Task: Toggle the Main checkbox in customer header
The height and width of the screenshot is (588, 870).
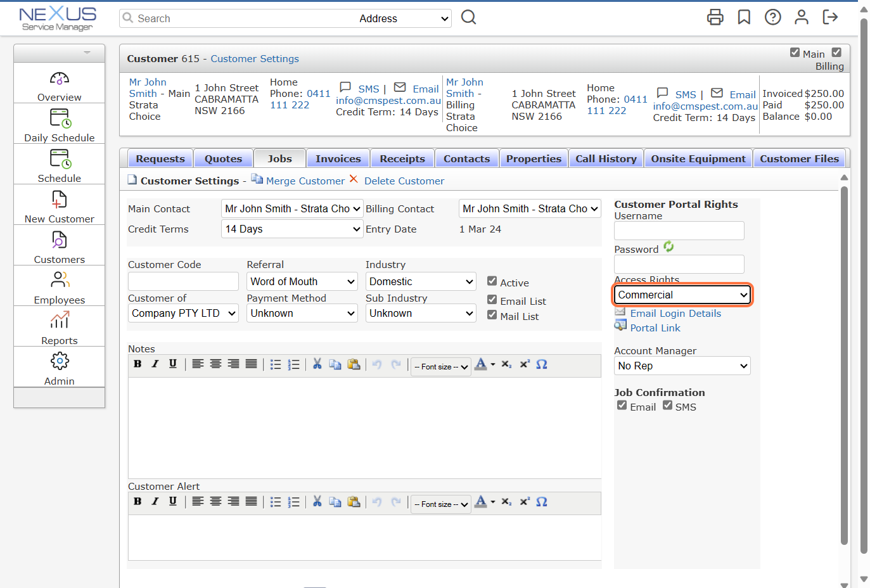Action: pos(795,52)
